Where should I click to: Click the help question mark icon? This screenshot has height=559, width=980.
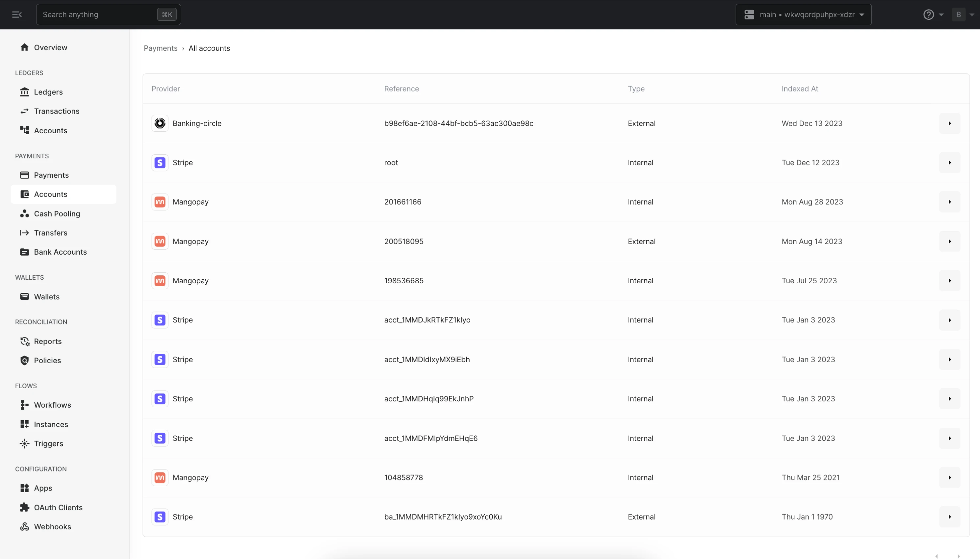coord(928,14)
